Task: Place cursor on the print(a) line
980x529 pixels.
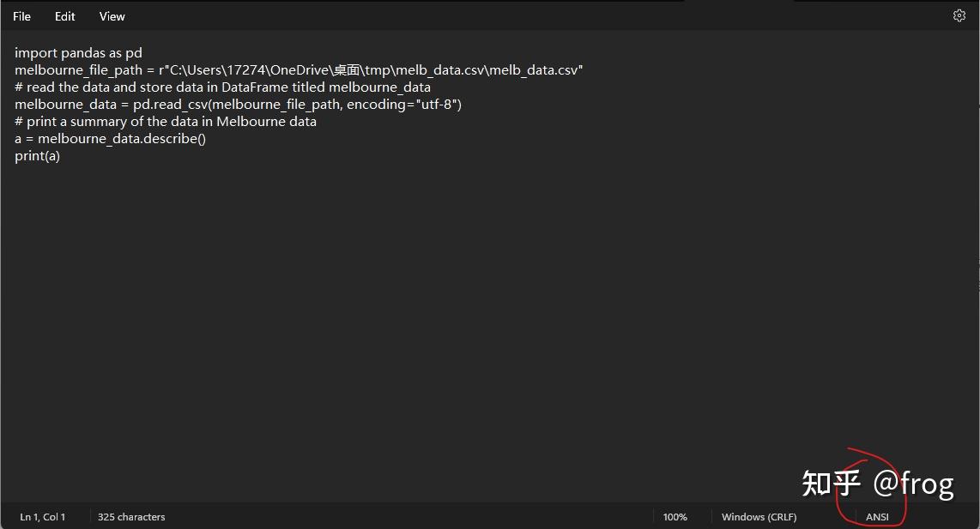Action: click(x=37, y=155)
